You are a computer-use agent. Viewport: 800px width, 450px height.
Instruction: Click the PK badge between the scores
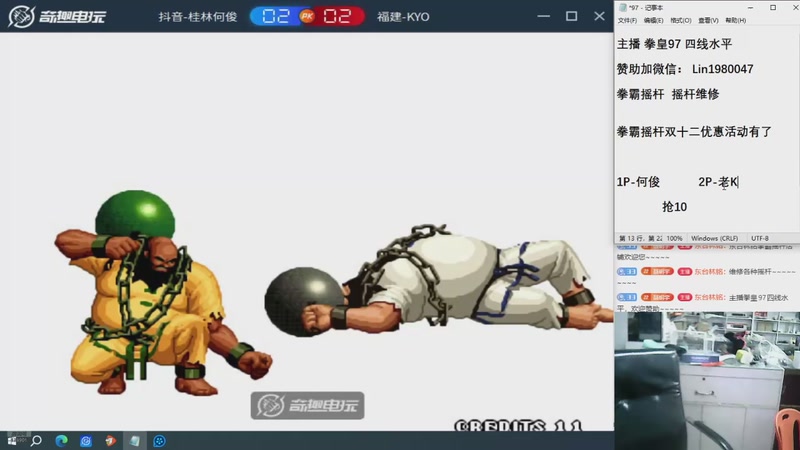[307, 16]
